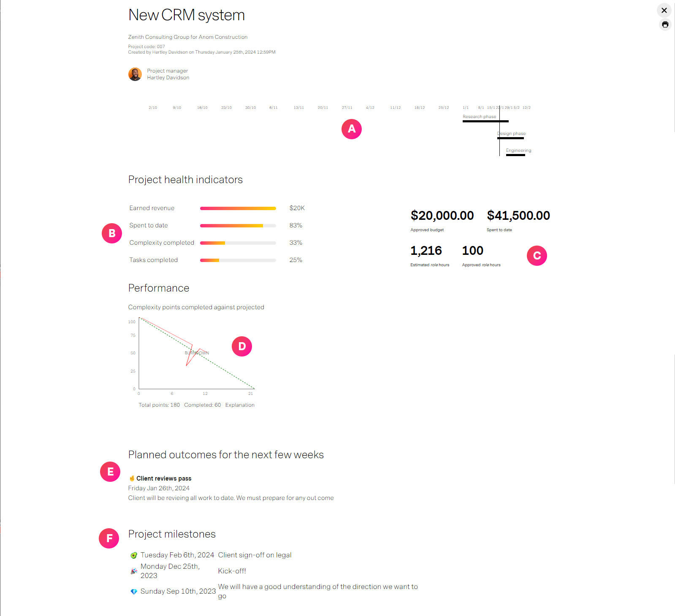Click the party popper icon beside Kick-off
Screen dimensions: 675x616
click(134, 571)
